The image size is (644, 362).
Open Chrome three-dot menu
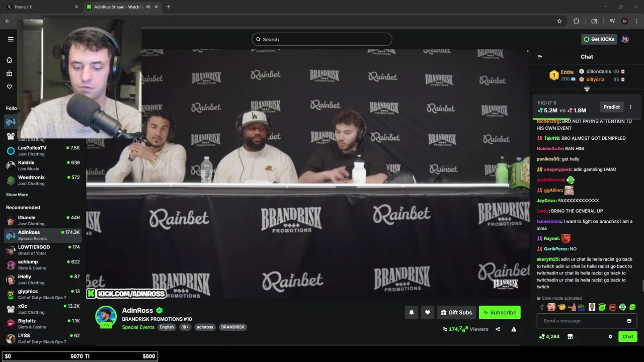pyautogui.click(x=636, y=21)
